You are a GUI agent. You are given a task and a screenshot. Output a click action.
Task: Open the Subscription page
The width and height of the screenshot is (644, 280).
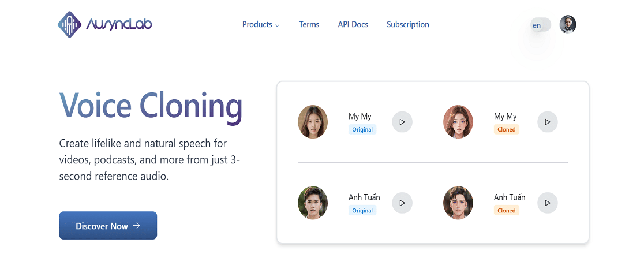tap(408, 25)
